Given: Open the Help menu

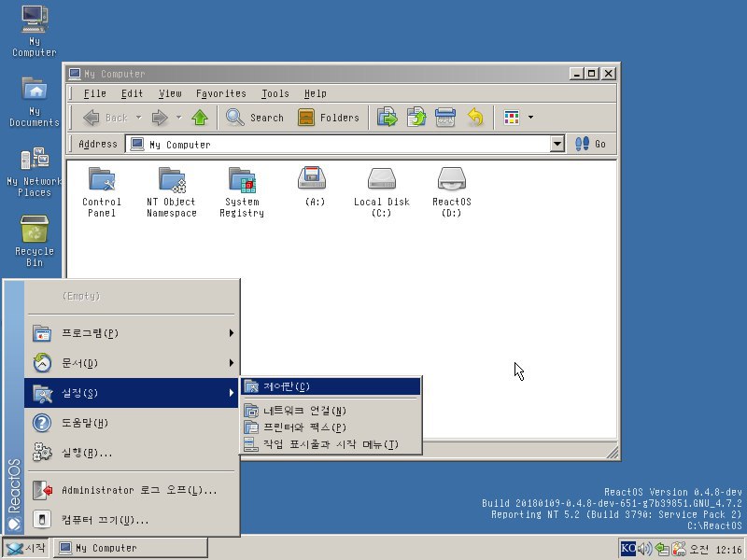Looking at the screenshot, I should tap(316, 93).
